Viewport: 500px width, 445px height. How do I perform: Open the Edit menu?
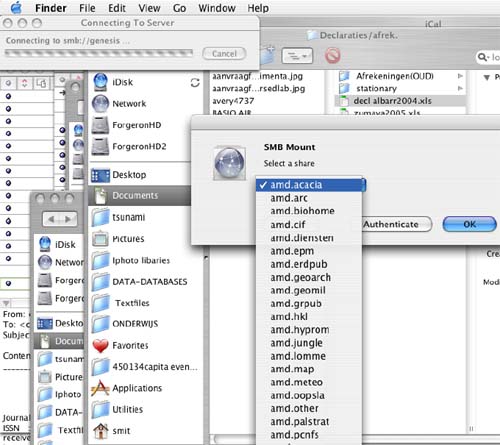coord(117,8)
